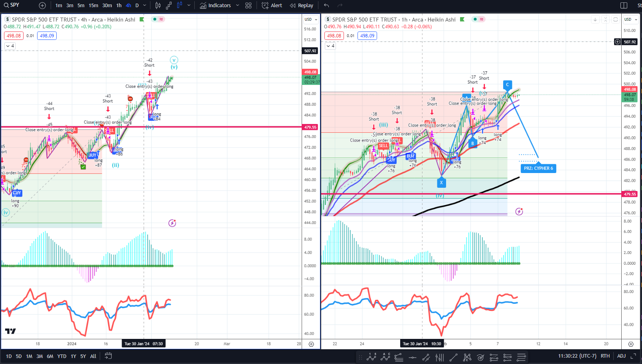Click the drawing toolbar drag handle
The width and height of the screenshot is (642, 364).
360,358
